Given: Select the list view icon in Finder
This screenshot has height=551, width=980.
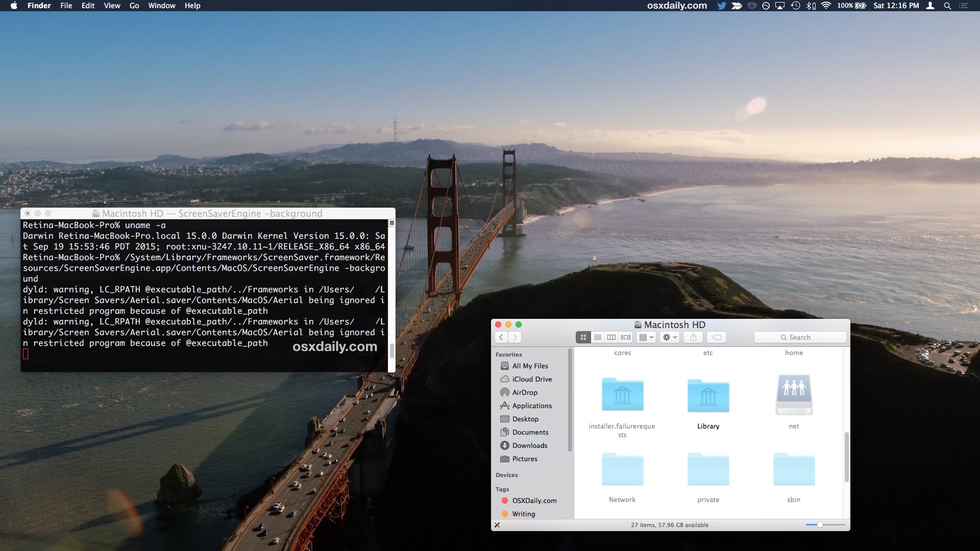Looking at the screenshot, I should (x=596, y=337).
